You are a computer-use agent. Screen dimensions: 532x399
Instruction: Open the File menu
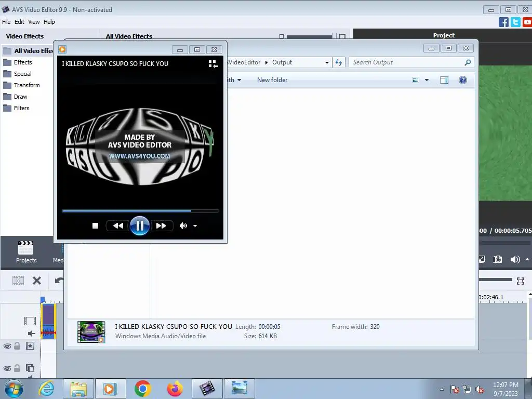pos(6,22)
